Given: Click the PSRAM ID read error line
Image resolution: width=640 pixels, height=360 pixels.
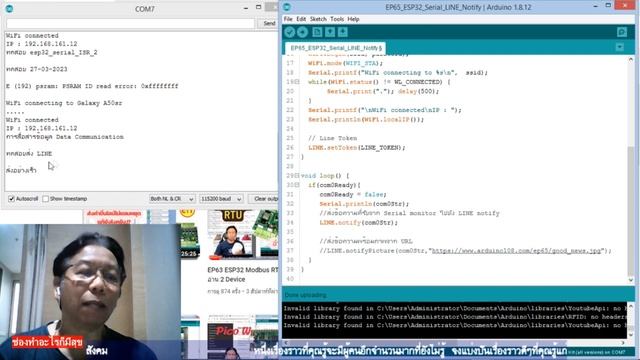Looking at the screenshot, I should pyautogui.click(x=92, y=86).
